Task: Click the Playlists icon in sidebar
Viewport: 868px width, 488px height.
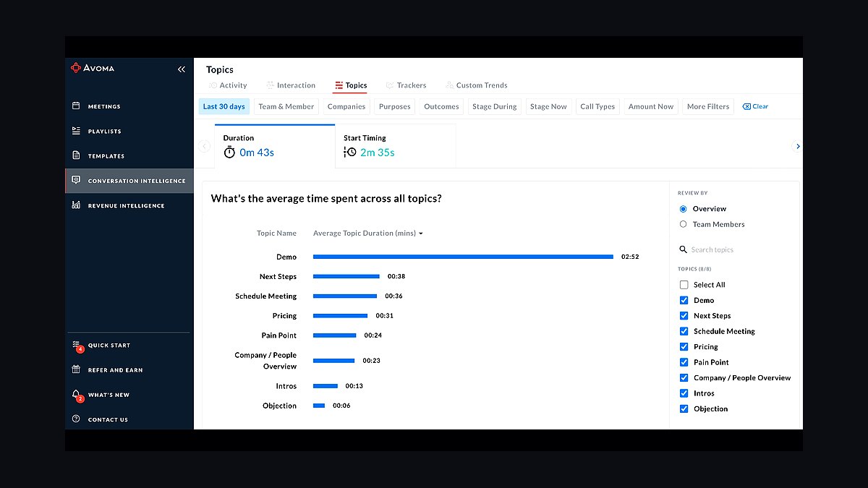Action: [x=76, y=131]
